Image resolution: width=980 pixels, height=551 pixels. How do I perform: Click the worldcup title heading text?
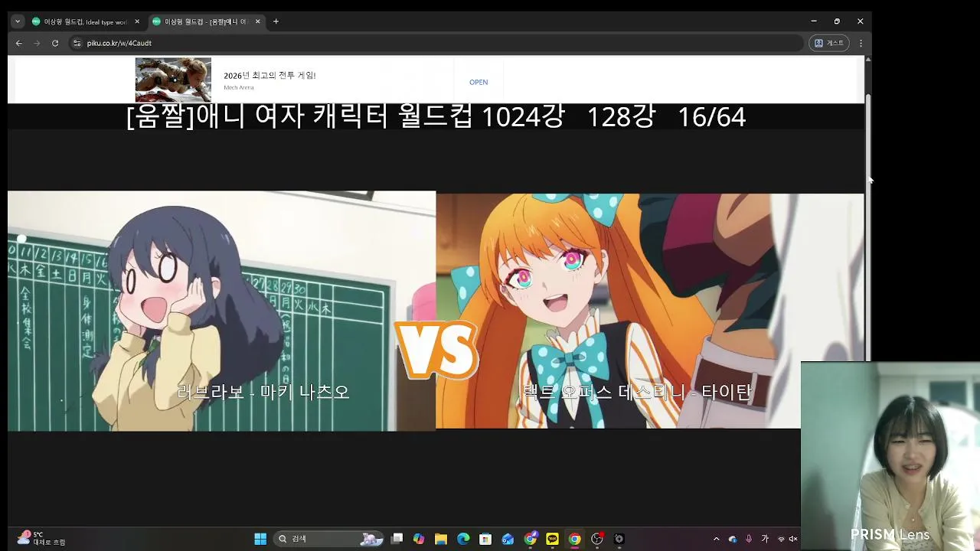436,116
